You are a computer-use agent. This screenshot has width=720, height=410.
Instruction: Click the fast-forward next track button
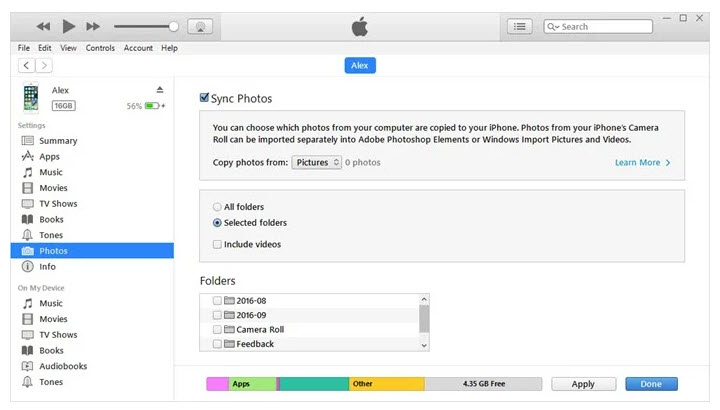93,27
